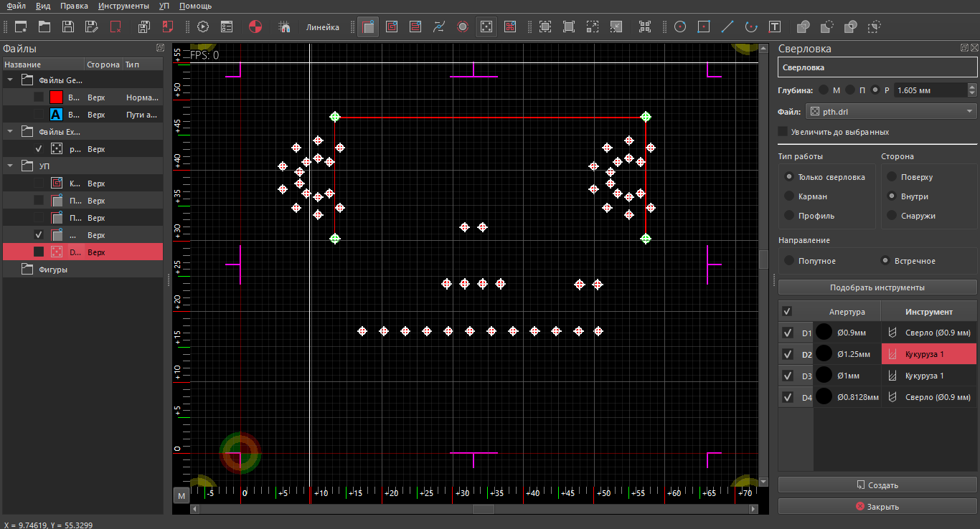Click the 'M' button at canvas corner
Viewport: 980px width, 529px height.
coord(182,495)
